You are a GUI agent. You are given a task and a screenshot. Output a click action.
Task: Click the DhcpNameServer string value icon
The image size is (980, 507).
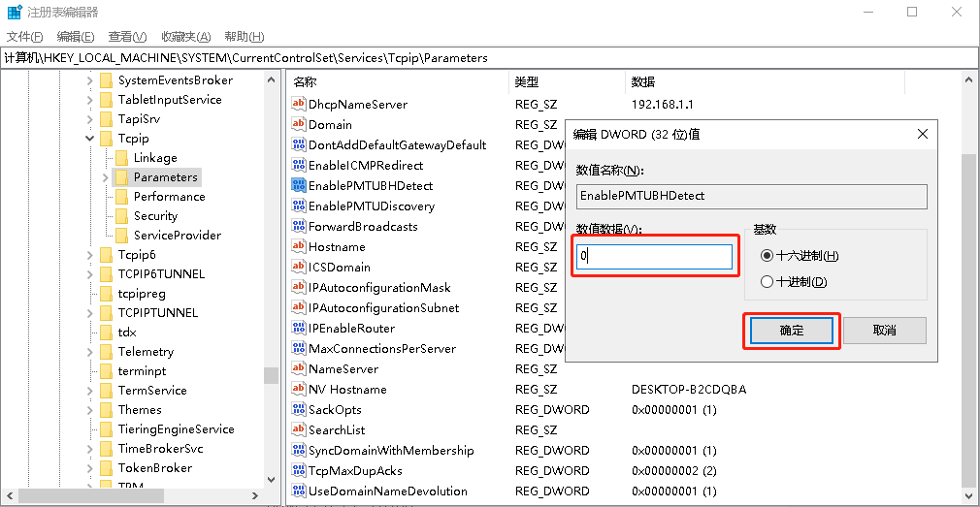(299, 104)
